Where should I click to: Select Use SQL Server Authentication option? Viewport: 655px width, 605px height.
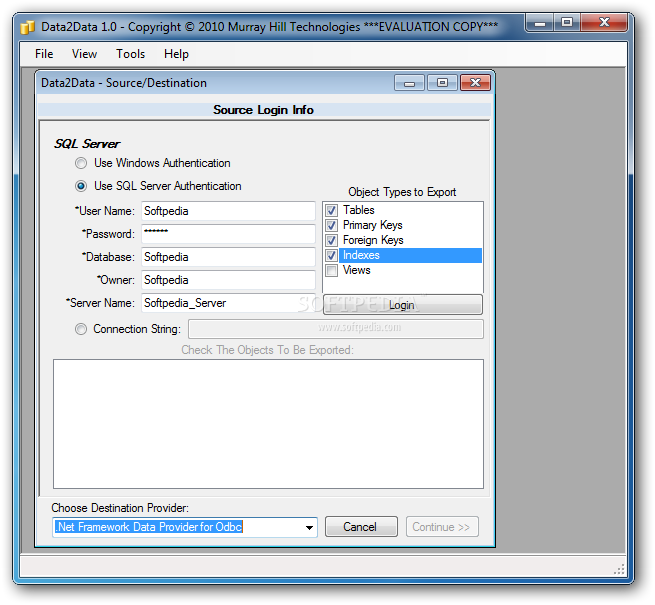[x=81, y=186]
